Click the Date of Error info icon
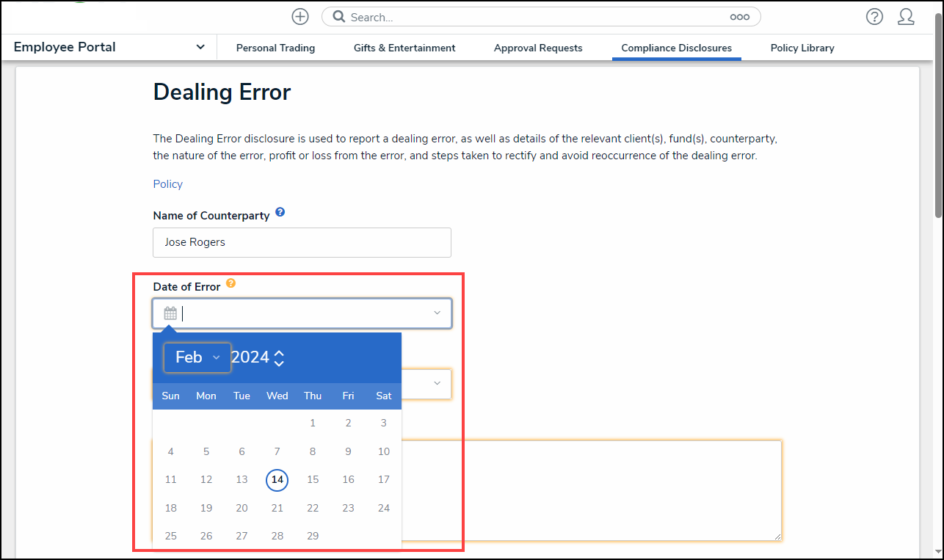944x560 pixels. pyautogui.click(x=230, y=283)
